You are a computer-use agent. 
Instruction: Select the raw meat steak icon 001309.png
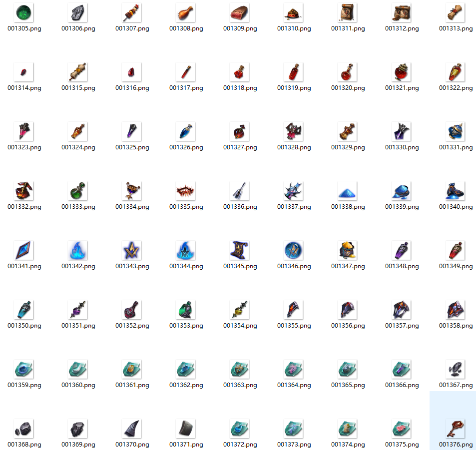pyautogui.click(x=240, y=12)
